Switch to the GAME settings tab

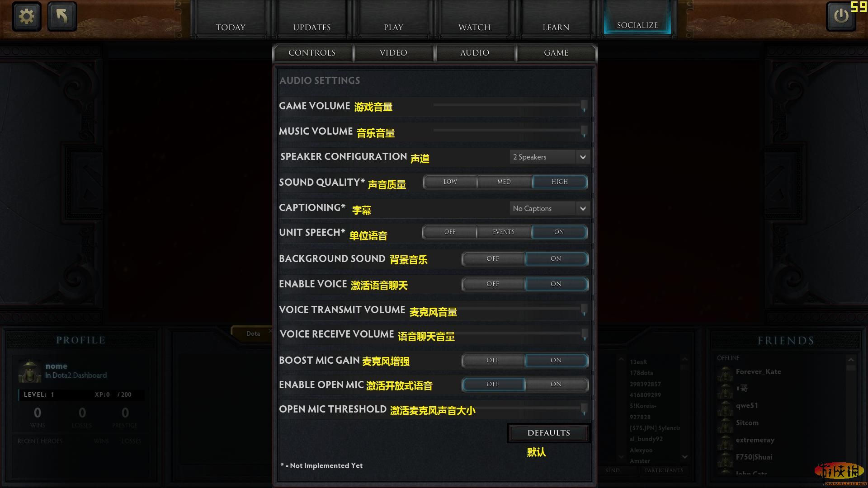pos(556,52)
